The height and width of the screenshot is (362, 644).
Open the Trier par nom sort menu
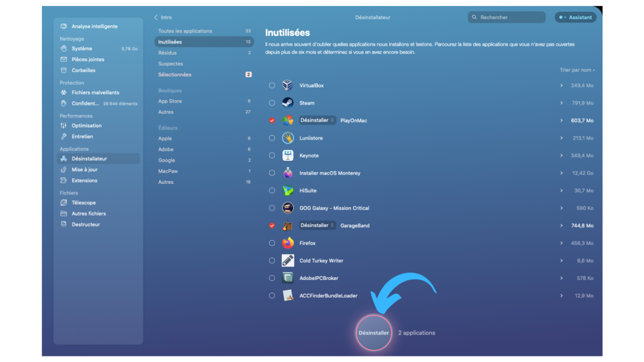point(577,70)
